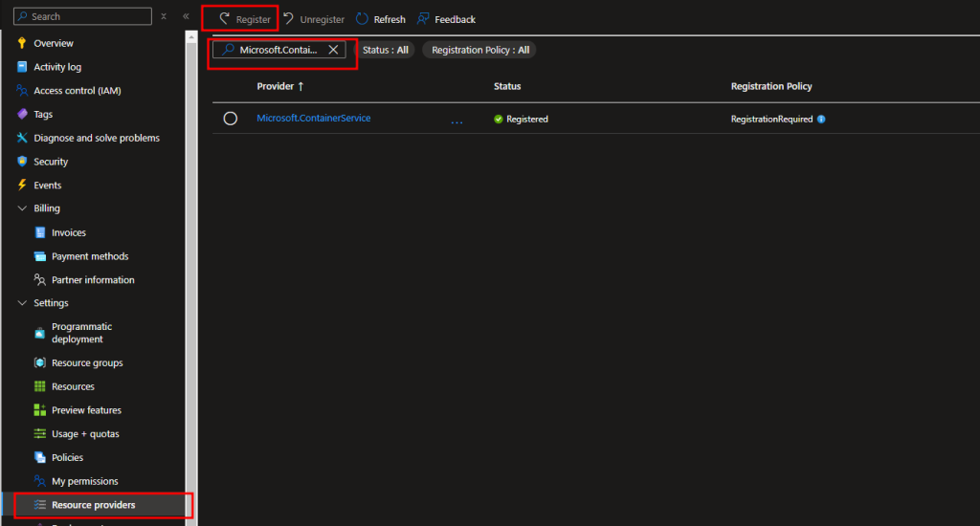Open the Policies label
The height and width of the screenshot is (526, 980).
click(x=68, y=458)
